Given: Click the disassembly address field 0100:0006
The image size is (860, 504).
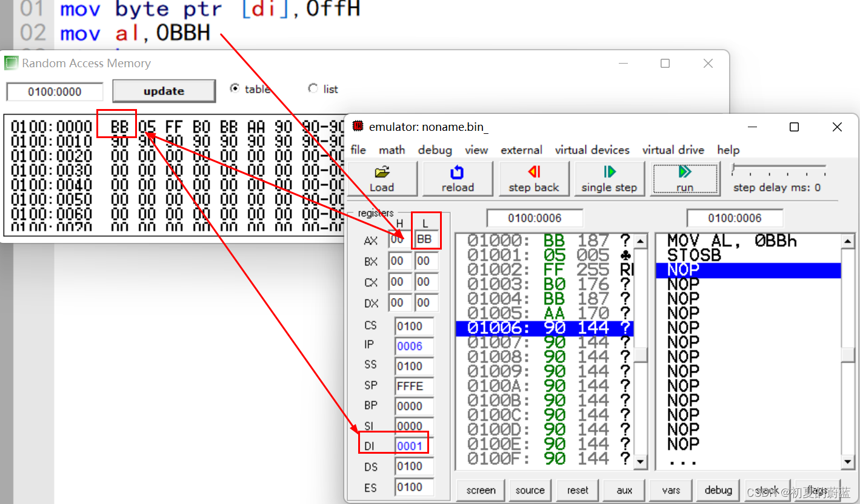Looking at the screenshot, I should pos(735,218).
